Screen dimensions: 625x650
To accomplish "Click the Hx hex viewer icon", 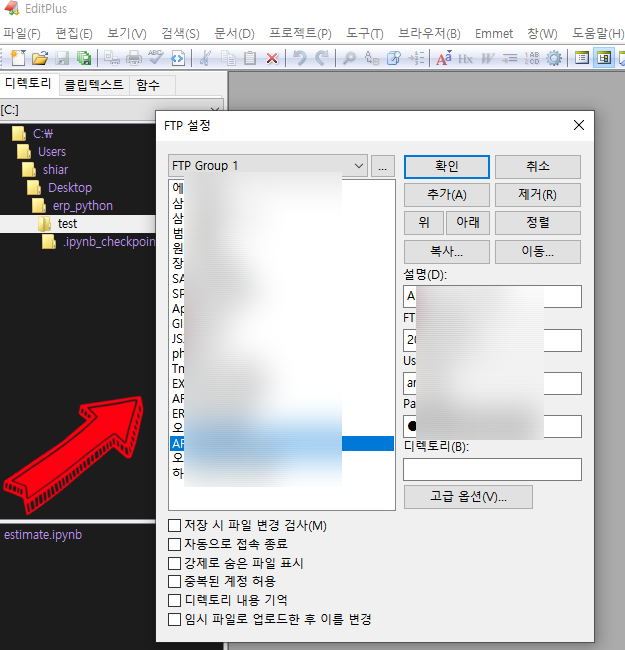I will point(465,59).
